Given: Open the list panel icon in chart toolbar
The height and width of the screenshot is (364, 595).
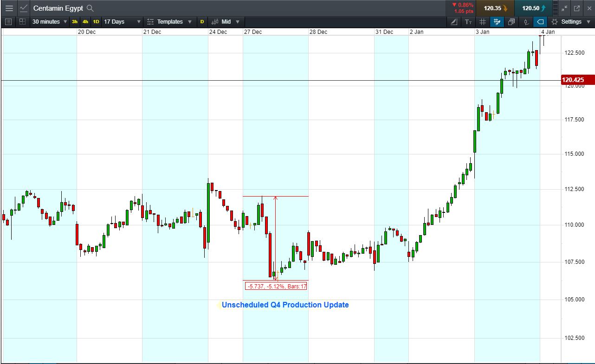Looking at the screenshot, I should tap(8, 22).
